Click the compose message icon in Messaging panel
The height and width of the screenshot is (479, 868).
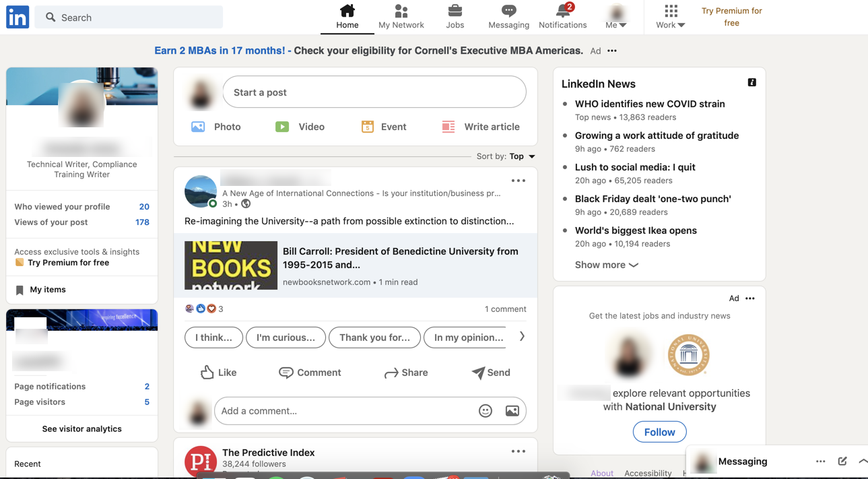(x=842, y=461)
